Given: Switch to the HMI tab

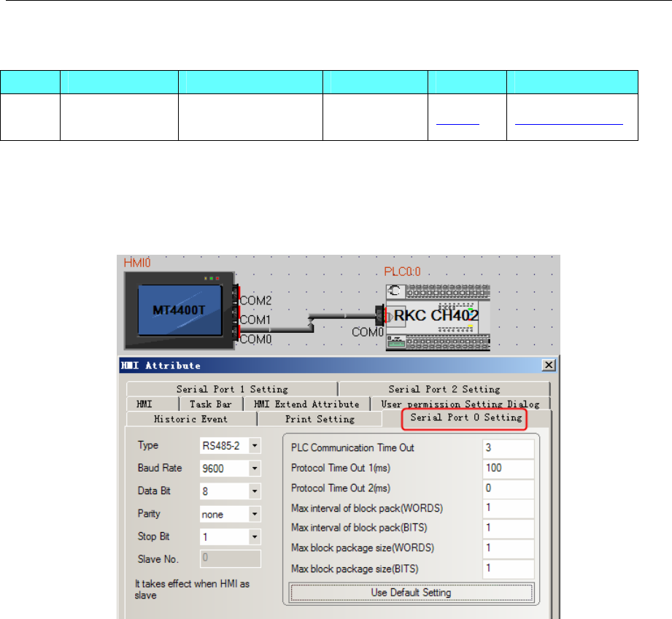Looking at the screenshot, I should coord(152,404).
